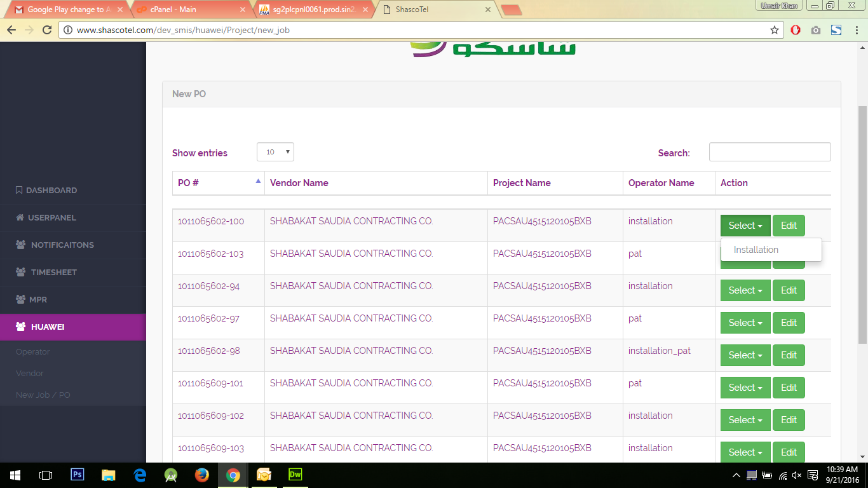Open the Dashboard sidebar item
Screen dimensions: 868x488
(51, 190)
